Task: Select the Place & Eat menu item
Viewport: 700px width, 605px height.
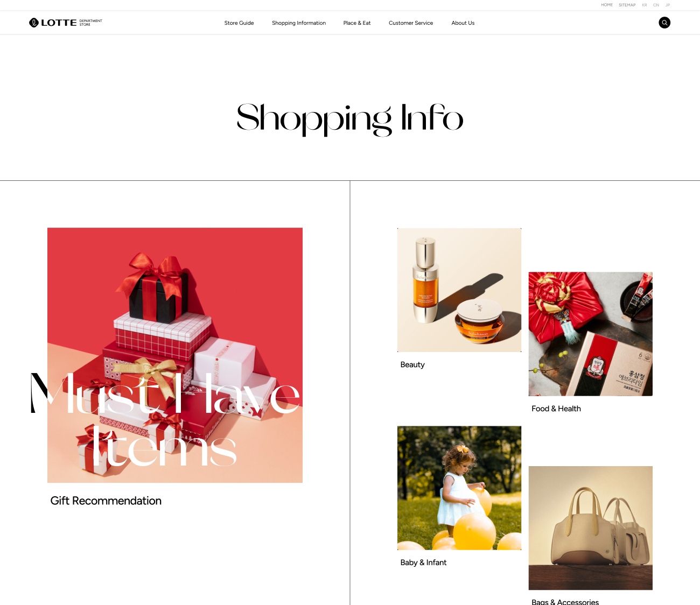Action: tap(357, 23)
